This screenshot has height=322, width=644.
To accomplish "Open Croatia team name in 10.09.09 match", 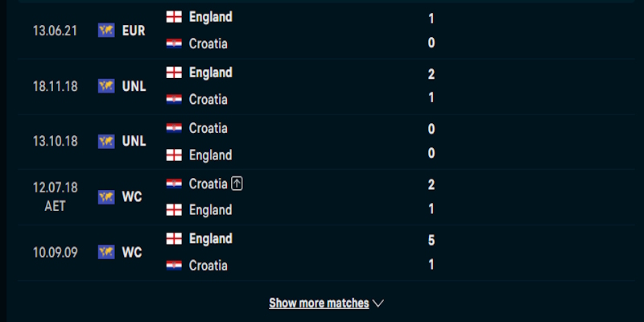I will [x=208, y=266].
